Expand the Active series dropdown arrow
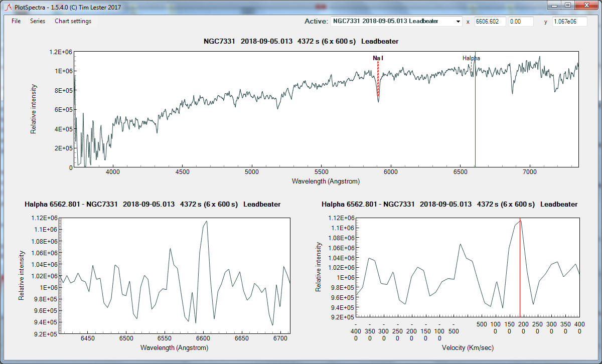 coord(458,22)
